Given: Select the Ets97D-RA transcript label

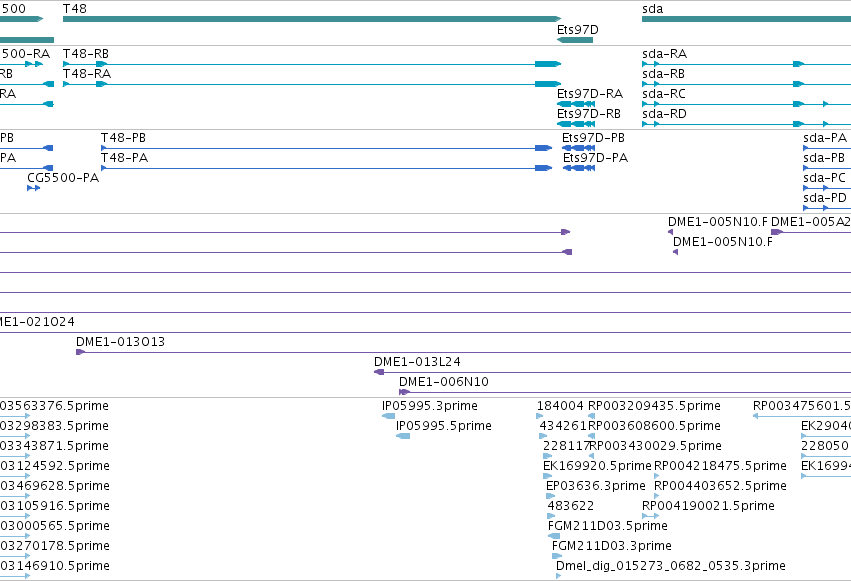Looking at the screenshot, I should [x=590, y=94].
